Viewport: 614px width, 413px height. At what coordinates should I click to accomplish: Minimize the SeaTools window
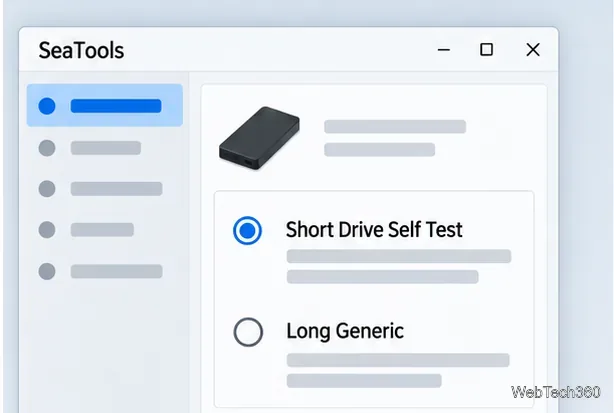[x=444, y=50]
